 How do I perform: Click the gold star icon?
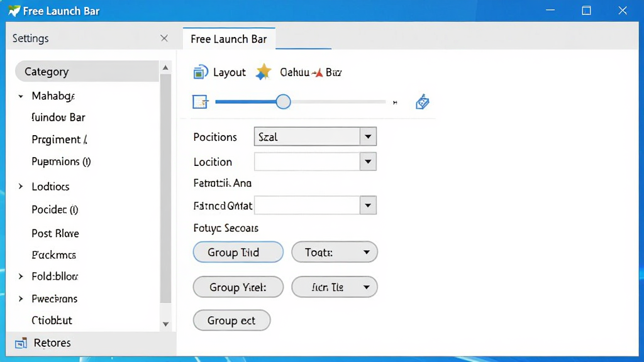click(264, 72)
